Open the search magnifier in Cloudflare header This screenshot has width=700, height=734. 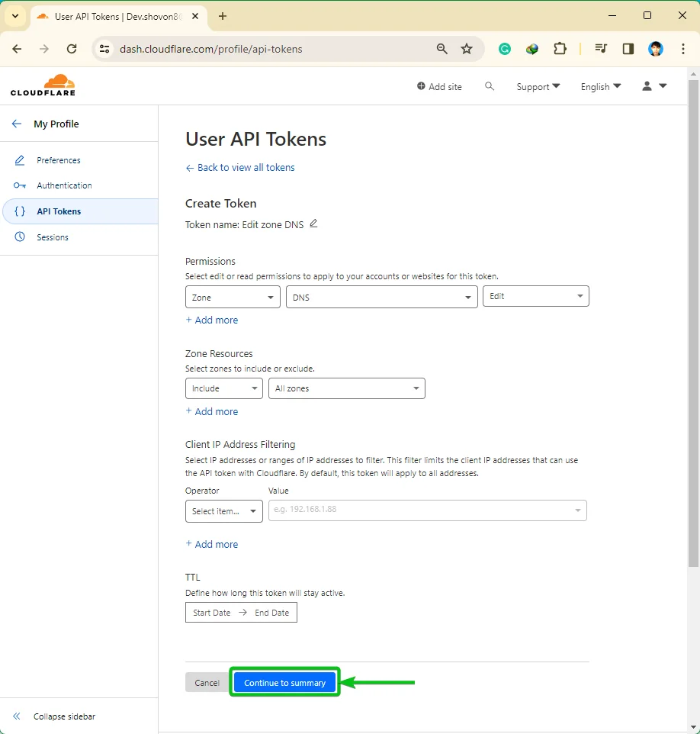pos(490,86)
